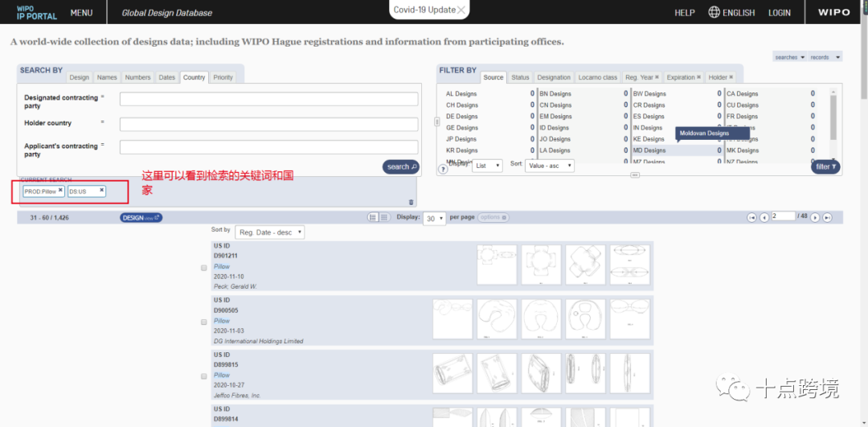Open Pillow link for D899815

pyautogui.click(x=222, y=375)
